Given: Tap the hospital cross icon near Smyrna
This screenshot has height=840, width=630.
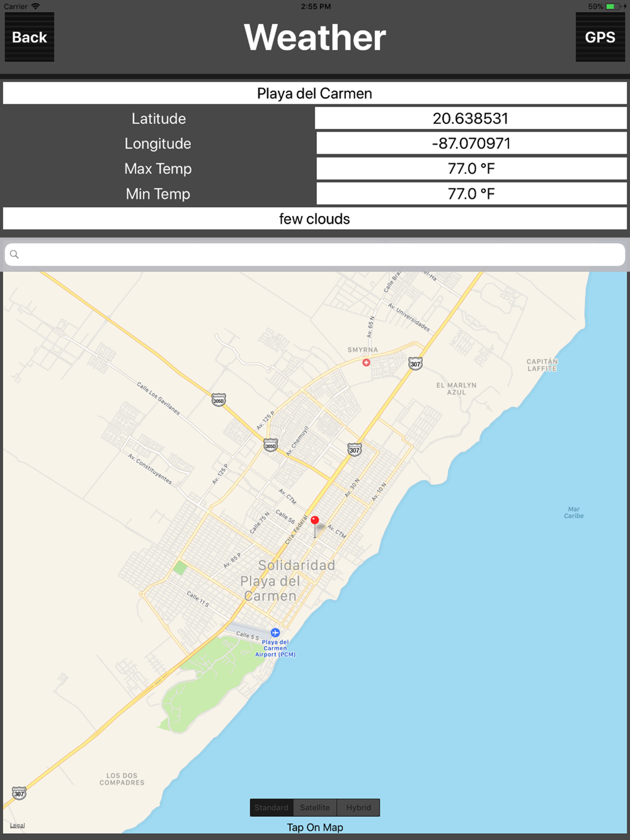Looking at the screenshot, I should pyautogui.click(x=366, y=362).
